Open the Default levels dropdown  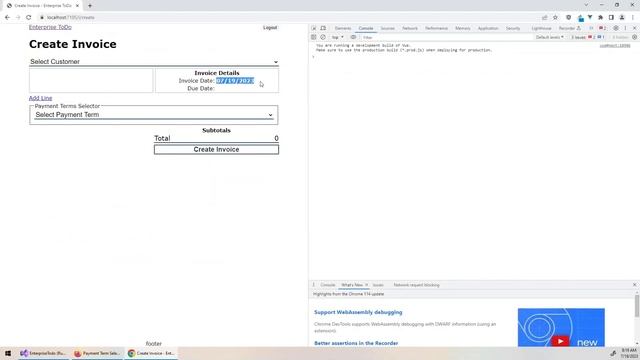tap(549, 37)
